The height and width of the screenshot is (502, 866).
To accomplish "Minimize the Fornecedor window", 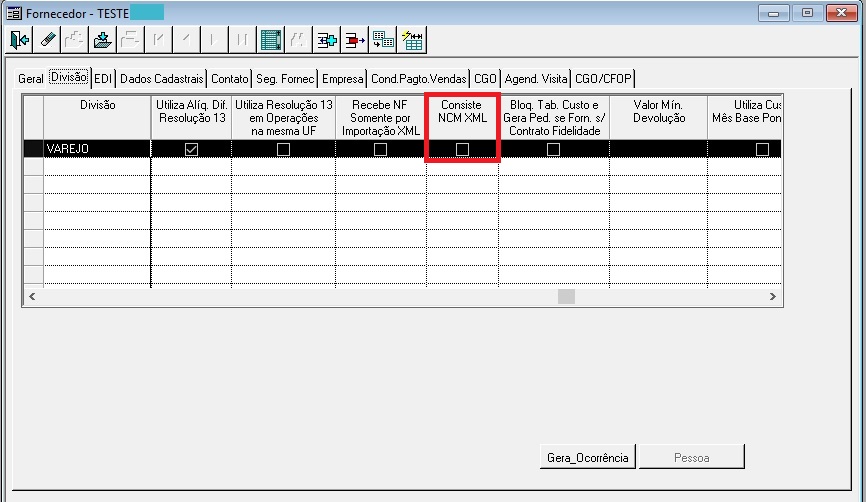I will click(x=773, y=13).
